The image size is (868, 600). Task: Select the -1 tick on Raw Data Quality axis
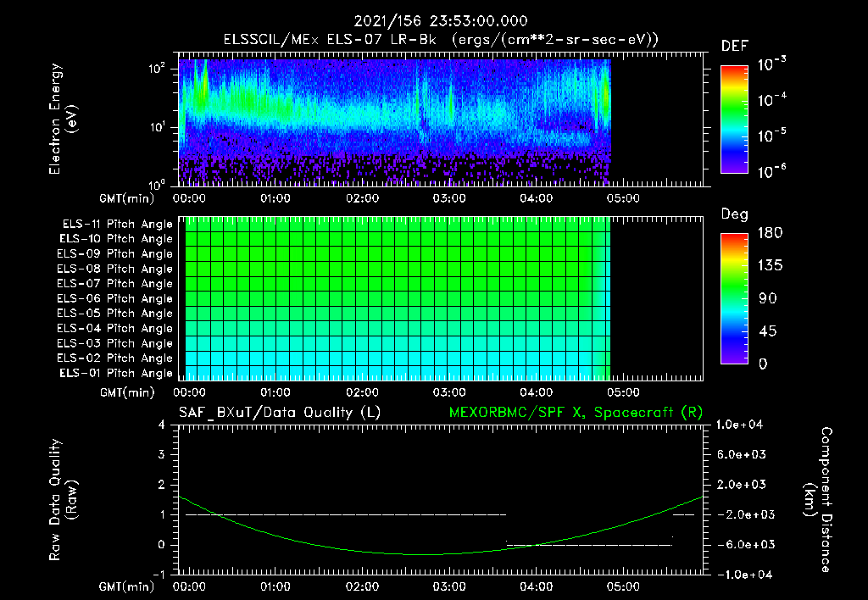159,575
